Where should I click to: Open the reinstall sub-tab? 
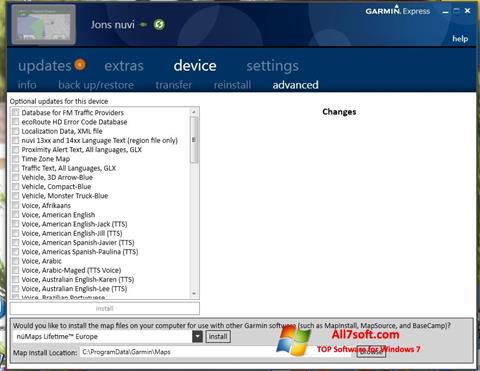click(x=232, y=85)
